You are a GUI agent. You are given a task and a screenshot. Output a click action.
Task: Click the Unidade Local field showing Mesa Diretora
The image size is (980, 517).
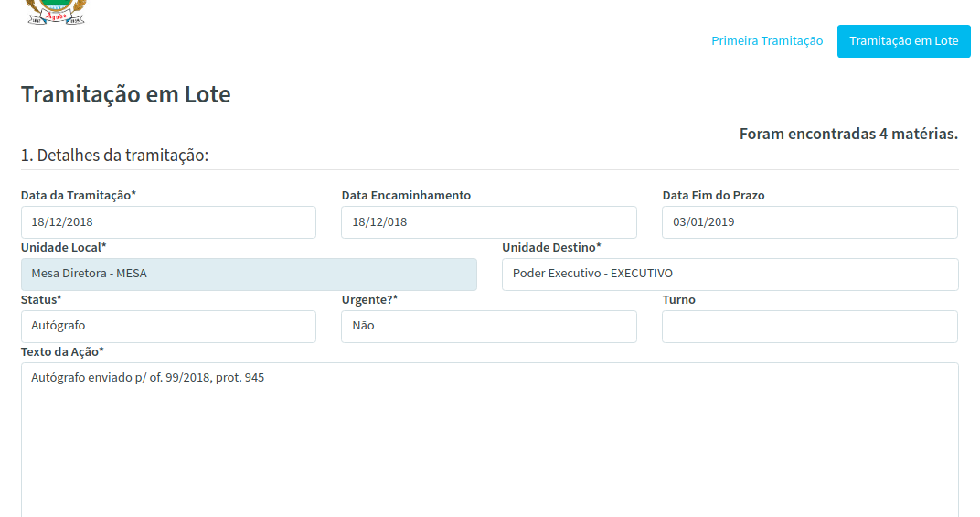pos(249,275)
